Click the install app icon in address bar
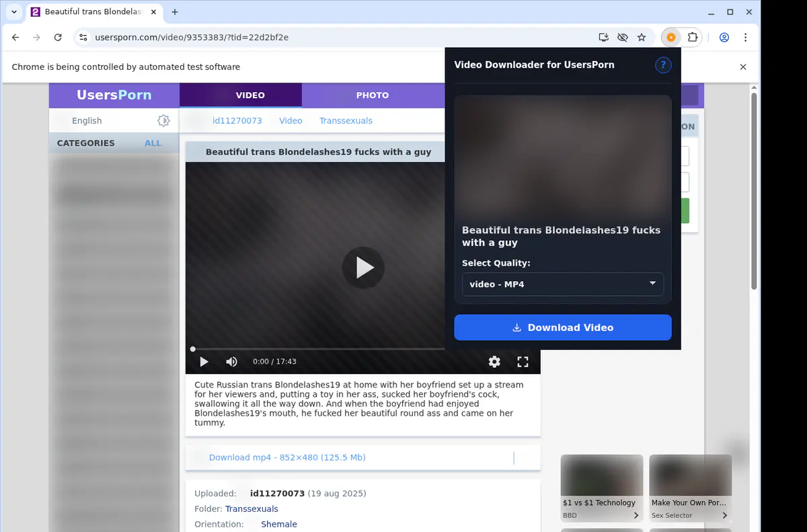Screen dimensions: 807x532 coord(604,38)
